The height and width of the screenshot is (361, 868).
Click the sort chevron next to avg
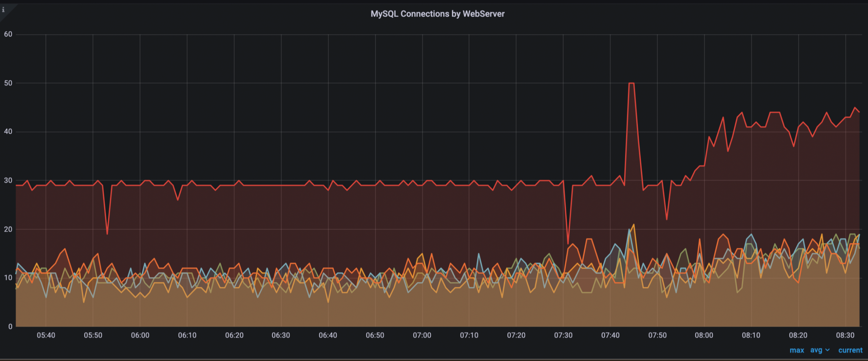(x=827, y=350)
